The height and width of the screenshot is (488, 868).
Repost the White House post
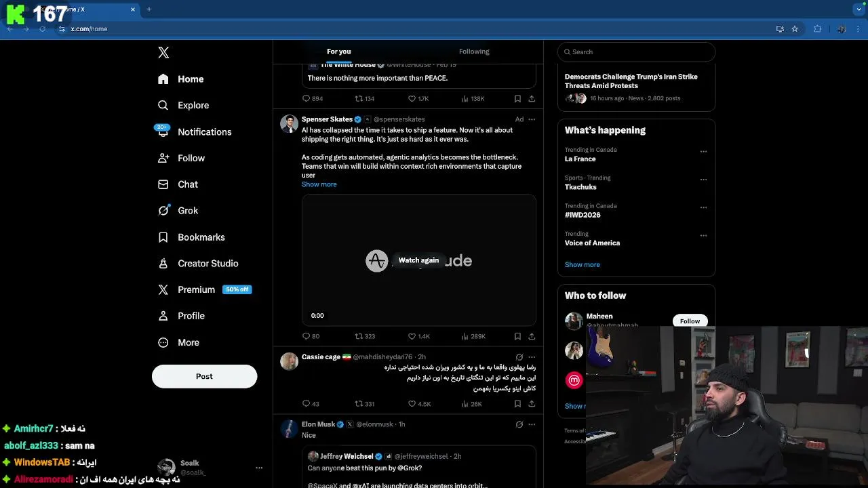(x=365, y=98)
